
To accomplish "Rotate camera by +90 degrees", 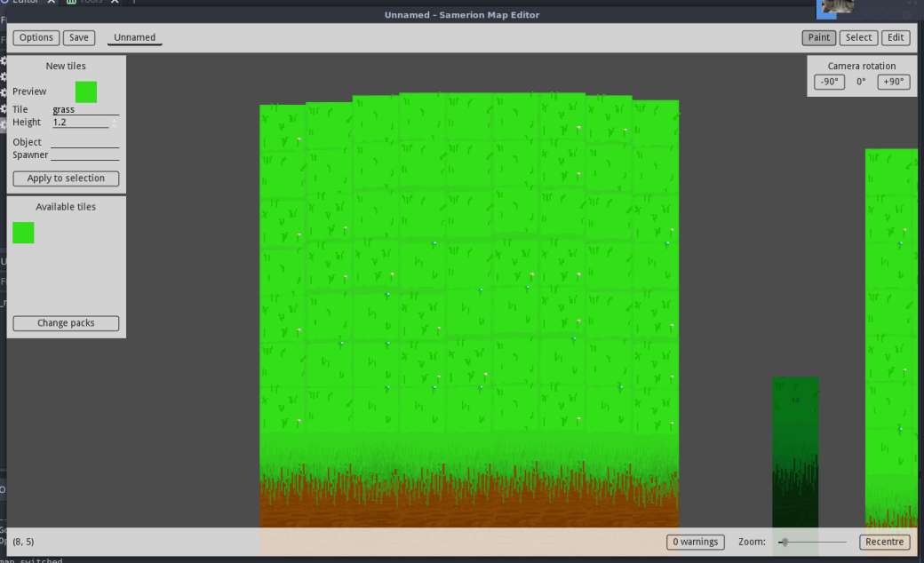I will [893, 82].
